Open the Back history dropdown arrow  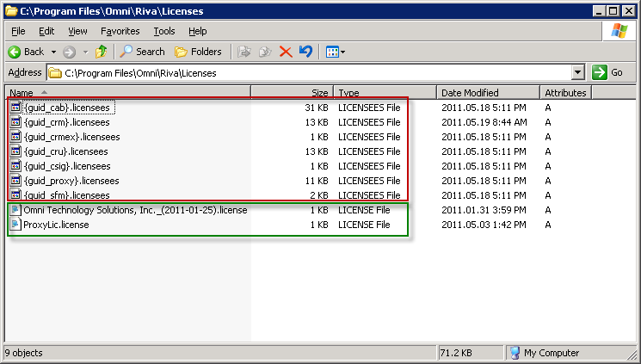pos(53,52)
